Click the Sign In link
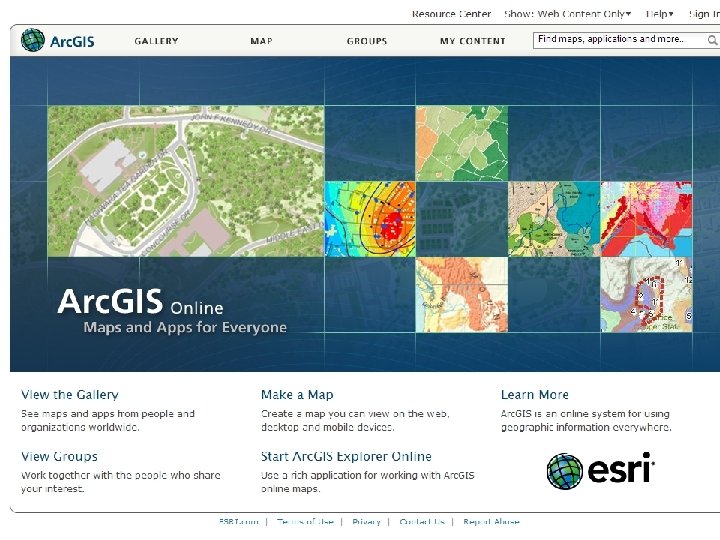The height and width of the screenshot is (540, 720). pos(704,14)
